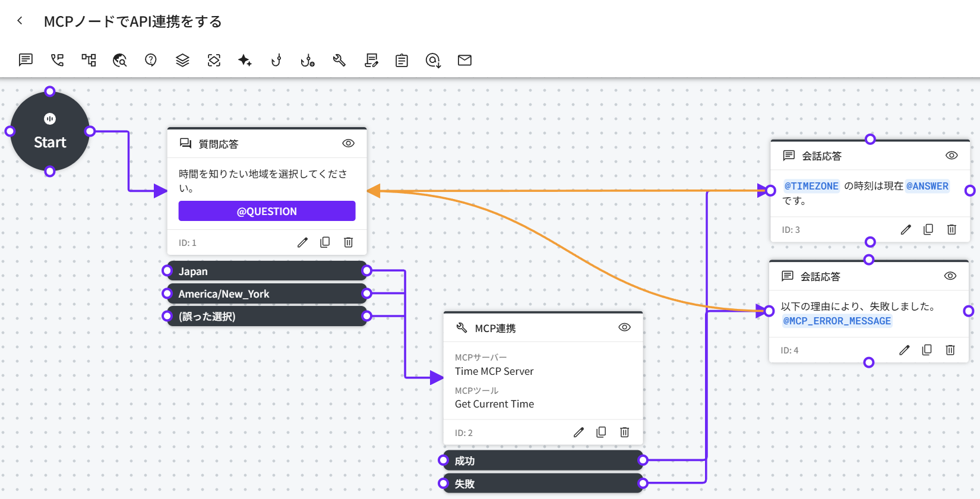Duplicate the node with ID 4

point(927,350)
